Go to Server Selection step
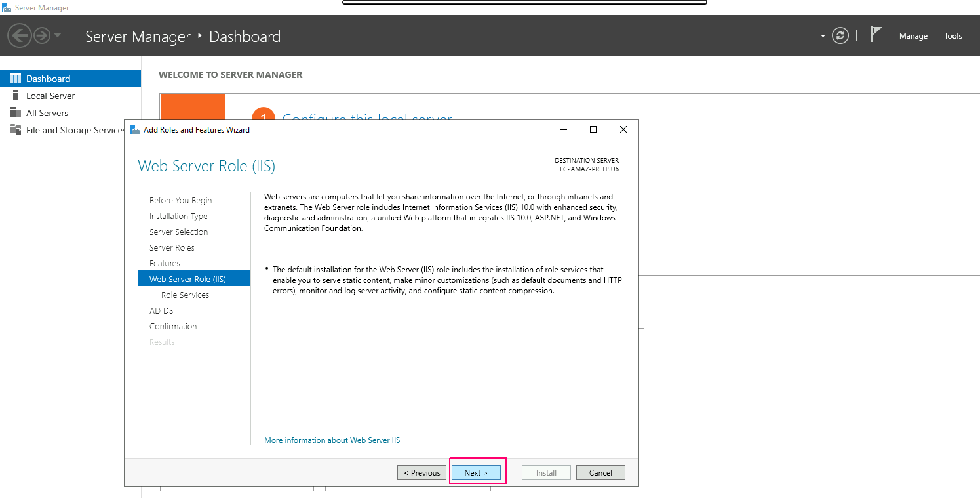 point(178,232)
